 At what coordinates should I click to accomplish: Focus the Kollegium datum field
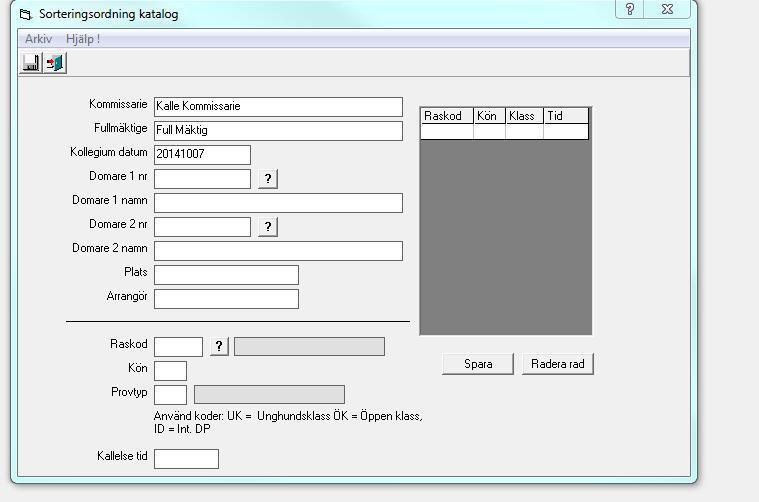click(x=202, y=155)
